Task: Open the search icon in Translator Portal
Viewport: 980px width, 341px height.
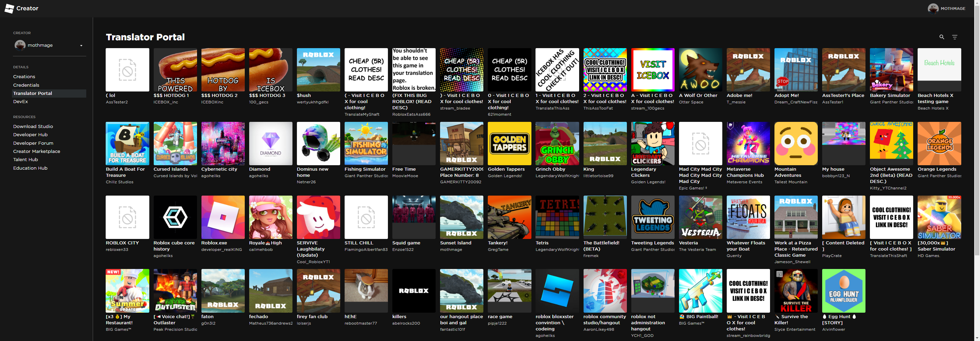Action: coord(941,37)
